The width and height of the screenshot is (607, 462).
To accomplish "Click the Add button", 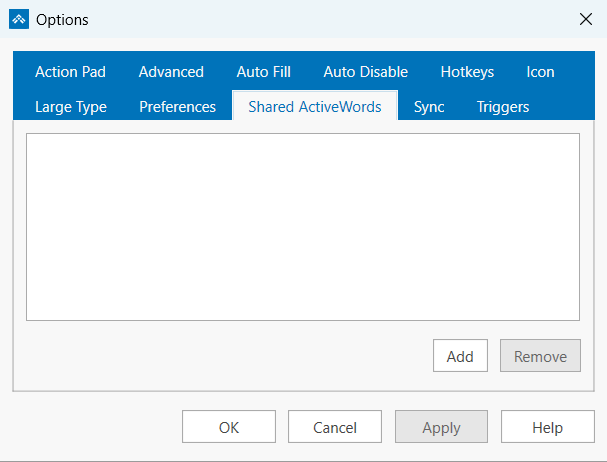I will 460,356.
